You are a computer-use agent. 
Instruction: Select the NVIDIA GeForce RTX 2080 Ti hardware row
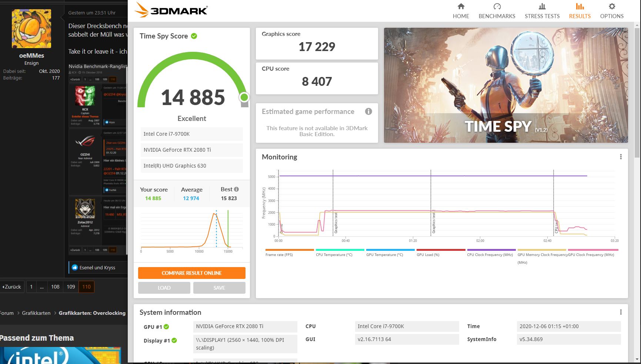click(191, 150)
